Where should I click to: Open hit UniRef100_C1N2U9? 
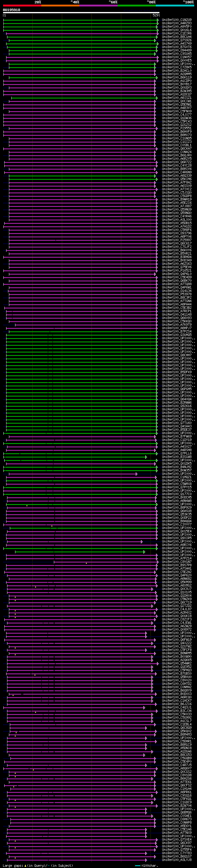click(177, 20)
